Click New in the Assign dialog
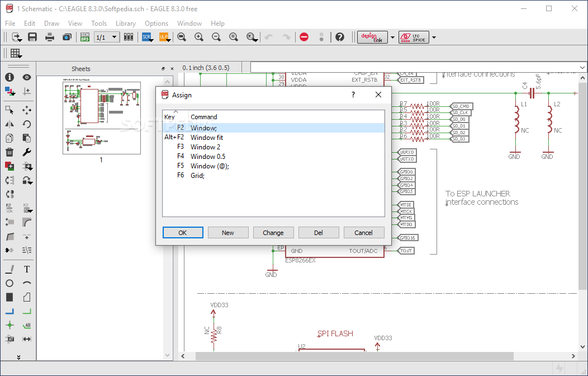 click(x=228, y=233)
